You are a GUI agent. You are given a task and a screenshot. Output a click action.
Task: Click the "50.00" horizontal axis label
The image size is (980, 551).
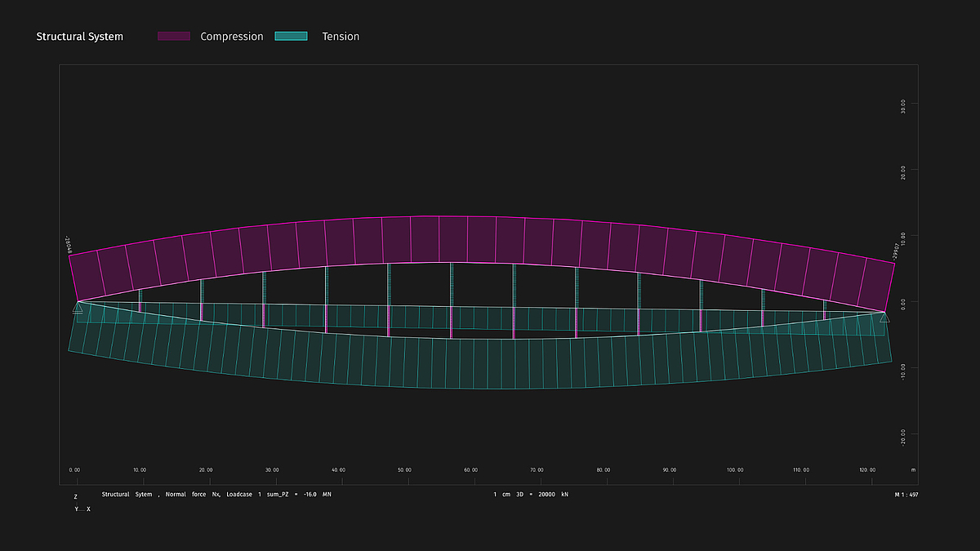pos(405,470)
